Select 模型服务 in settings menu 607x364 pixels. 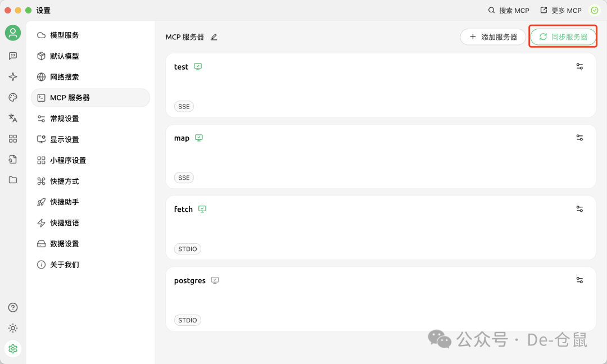(64, 35)
